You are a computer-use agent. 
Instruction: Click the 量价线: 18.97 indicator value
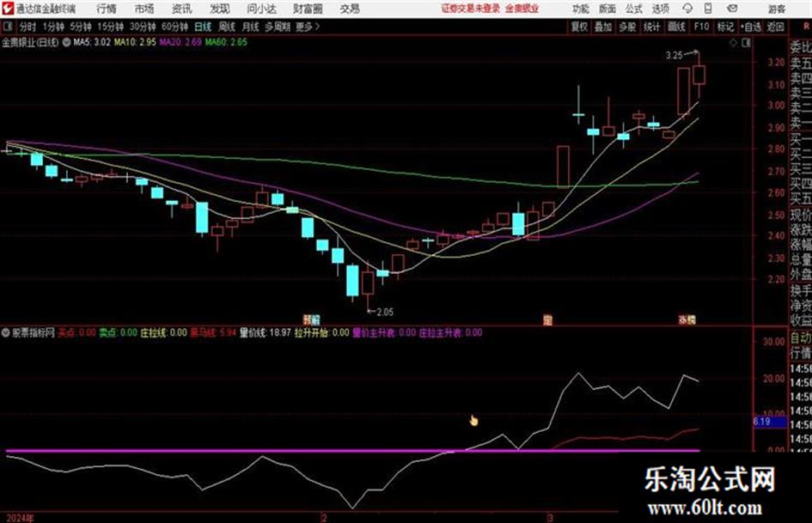pos(266,332)
